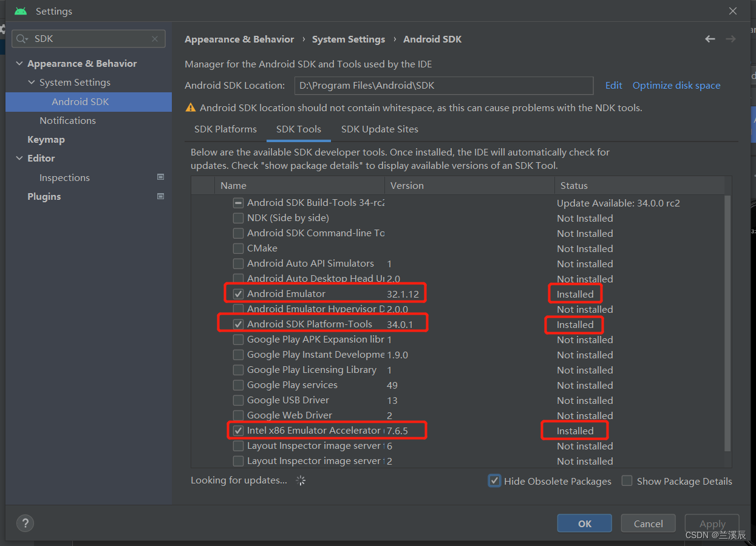The width and height of the screenshot is (756, 546).
Task: Click the Edit link for SDK location
Action: tap(613, 85)
